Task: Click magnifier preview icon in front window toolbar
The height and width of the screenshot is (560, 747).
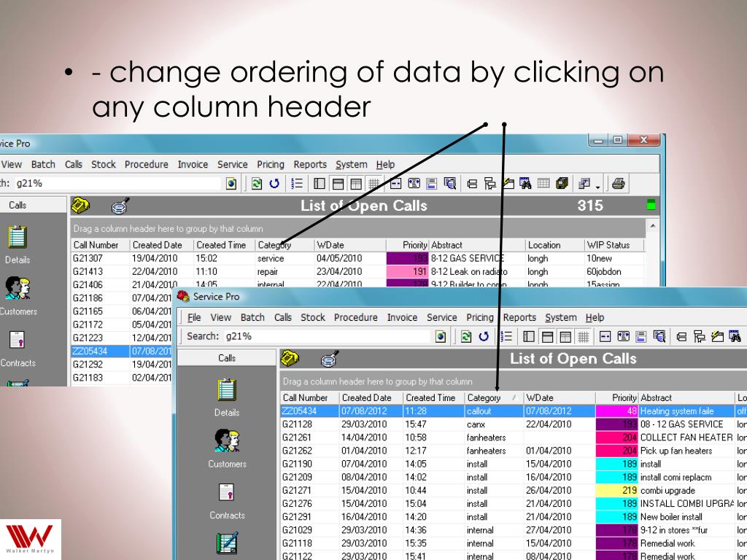Action: (659, 337)
